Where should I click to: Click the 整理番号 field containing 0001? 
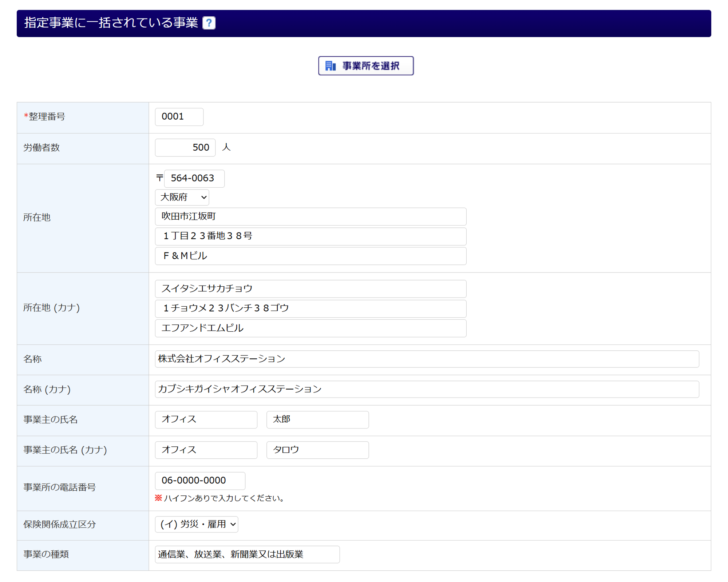point(179,117)
